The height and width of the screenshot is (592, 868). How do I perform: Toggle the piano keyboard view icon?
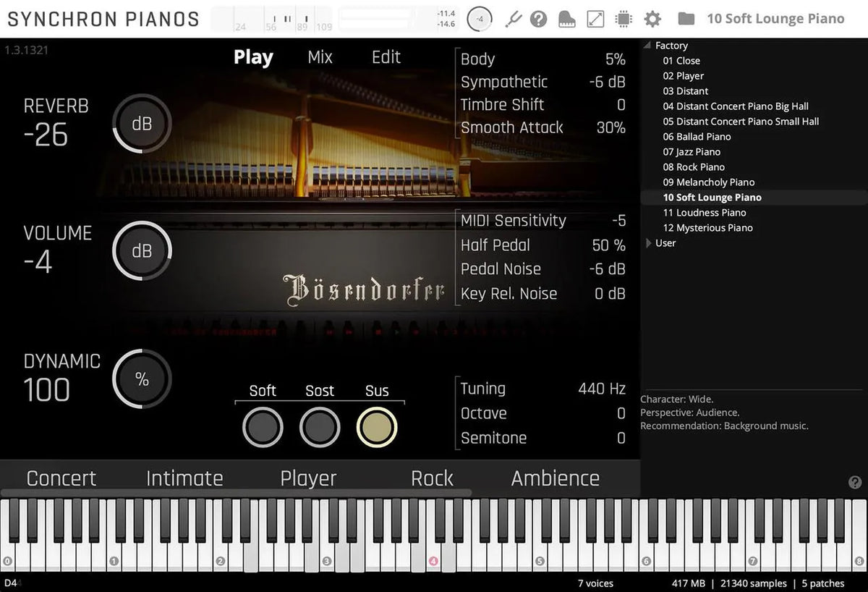point(566,18)
